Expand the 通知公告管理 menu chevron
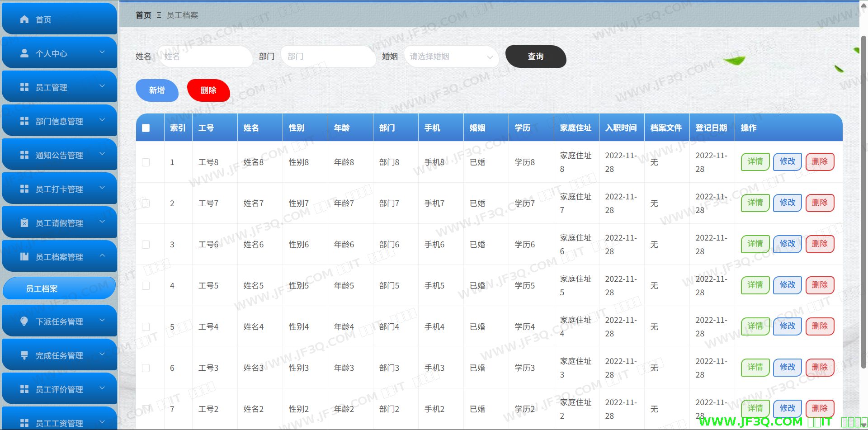Screen dimensions: 868x430 (x=102, y=154)
